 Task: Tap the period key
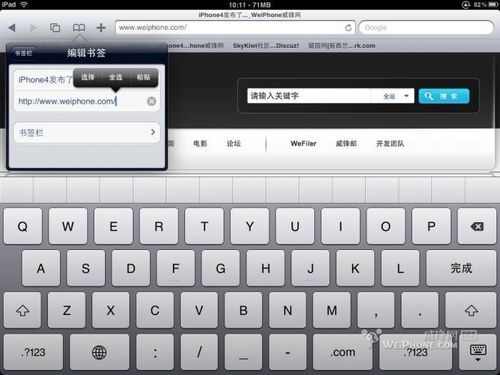pos(420,310)
